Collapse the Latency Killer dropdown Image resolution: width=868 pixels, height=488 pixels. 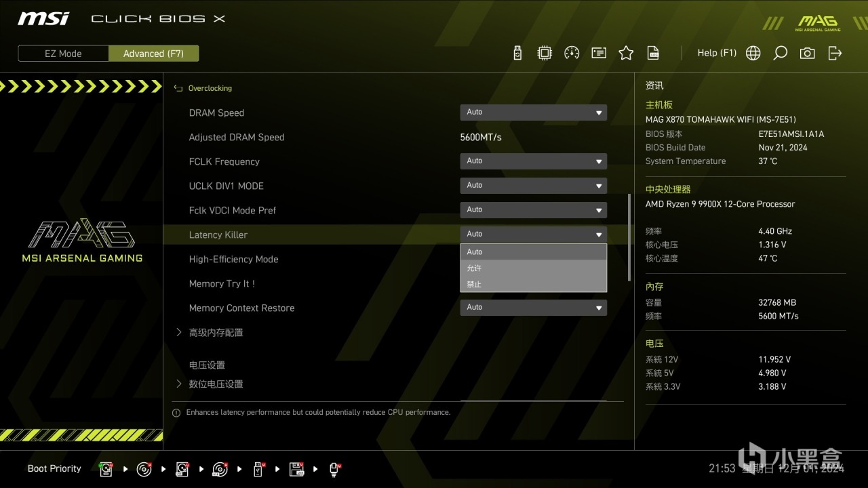tap(533, 235)
